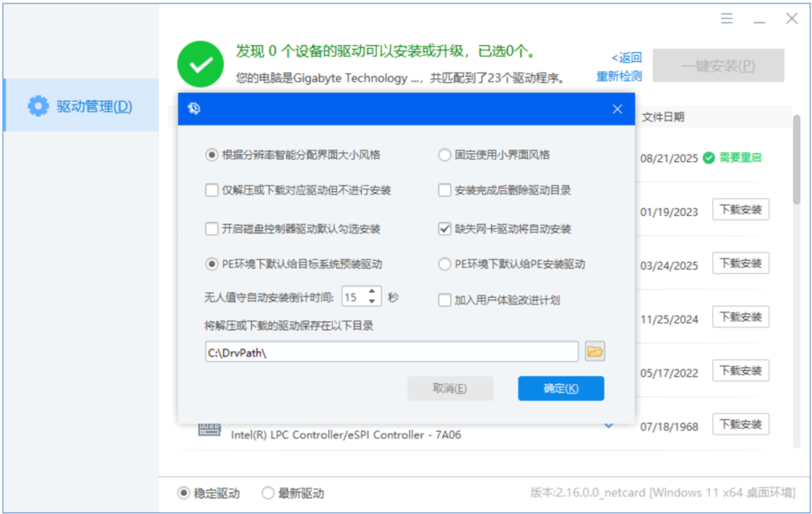The width and height of the screenshot is (812, 514).
Task: Click the 驱动管理 gear icon in the sidebar
Action: [x=38, y=106]
